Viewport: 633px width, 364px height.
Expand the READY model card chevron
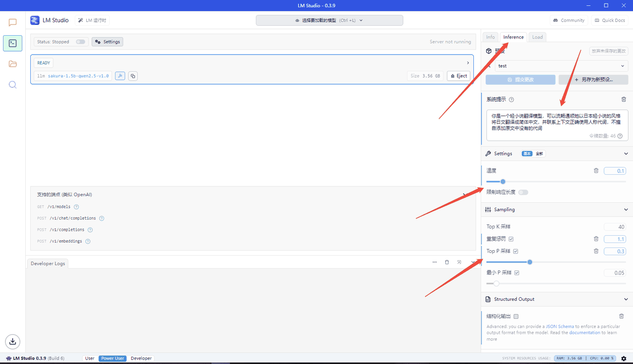tap(468, 63)
